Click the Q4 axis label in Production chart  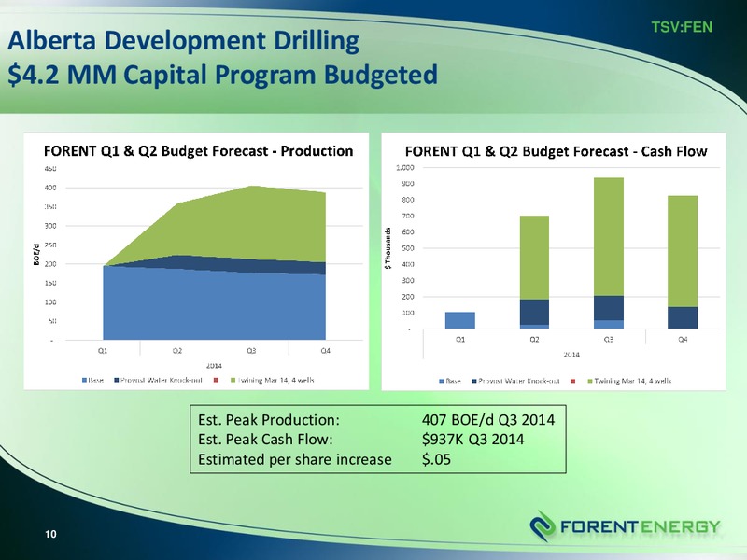[325, 351]
